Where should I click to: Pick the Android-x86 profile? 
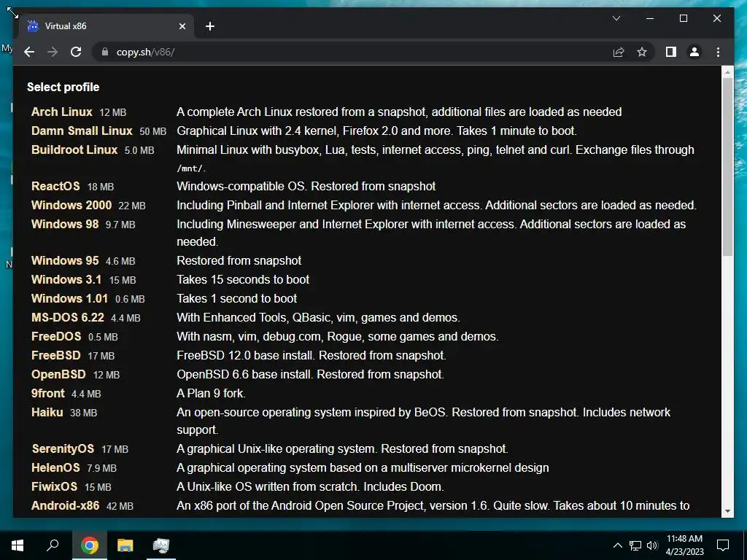[x=65, y=506]
